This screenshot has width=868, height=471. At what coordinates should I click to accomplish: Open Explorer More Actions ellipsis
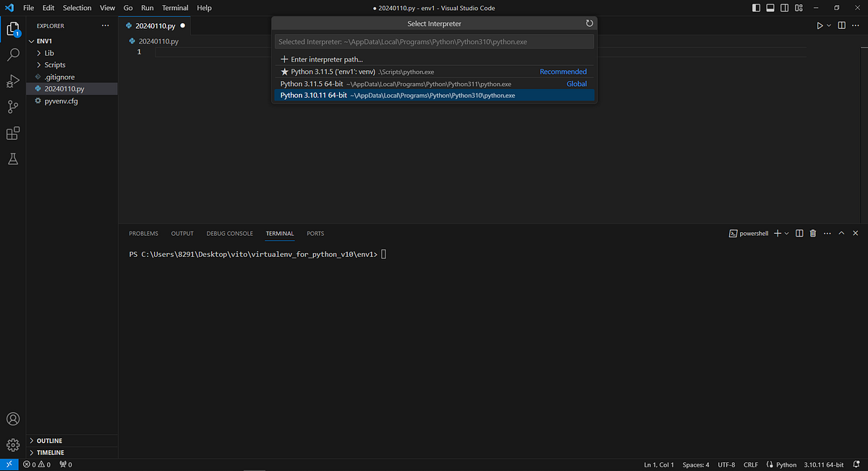pyautogui.click(x=106, y=25)
